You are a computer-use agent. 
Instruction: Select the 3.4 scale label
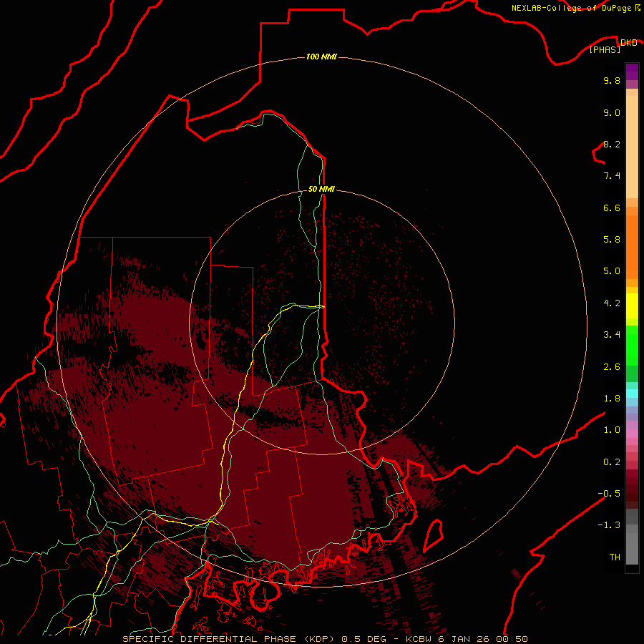[612, 335]
